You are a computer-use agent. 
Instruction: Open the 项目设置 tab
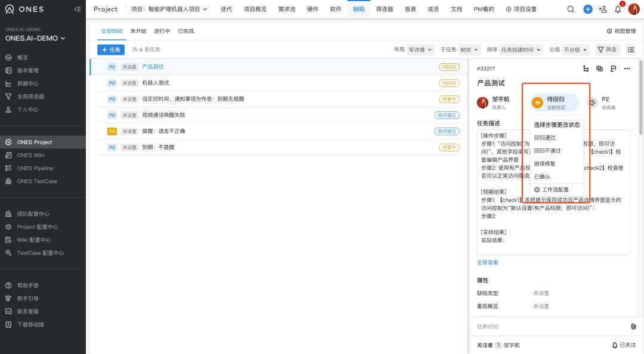click(521, 9)
